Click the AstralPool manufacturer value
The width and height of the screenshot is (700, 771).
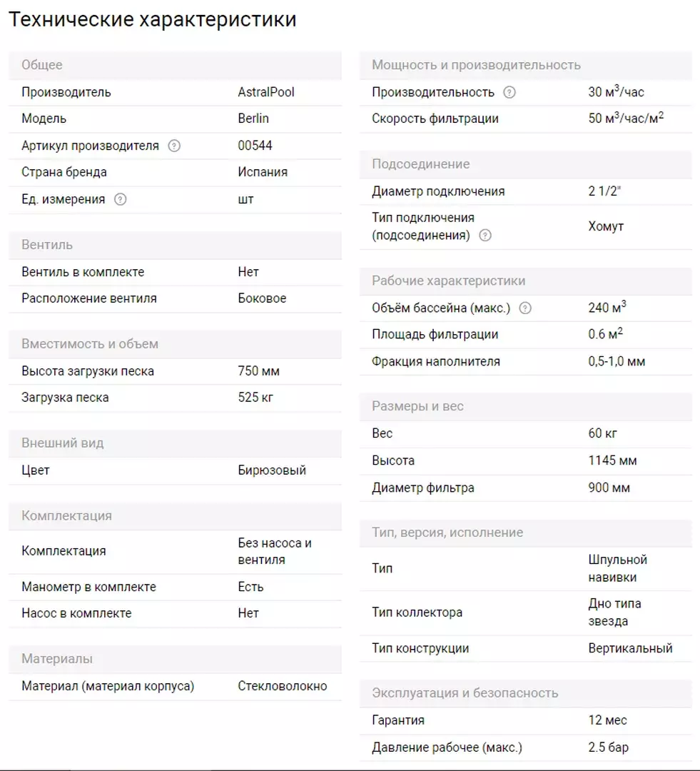[266, 92]
